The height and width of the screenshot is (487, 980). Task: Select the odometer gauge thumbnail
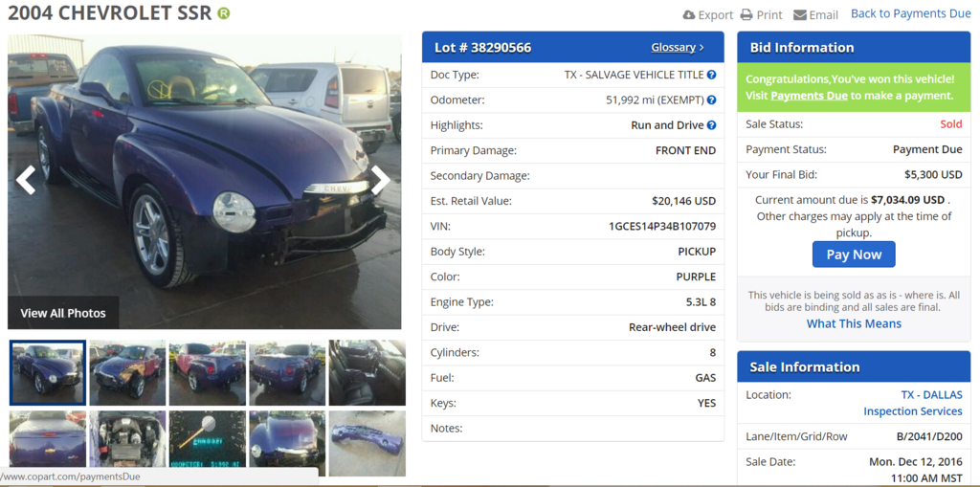pos(208,439)
